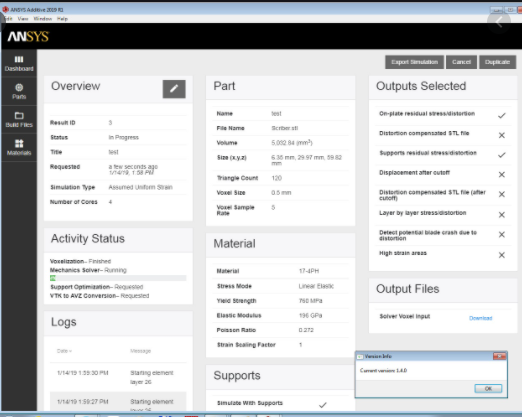Toggle Simulate With Supports checkmark
Screen dimensions: 522x417
click(322, 405)
